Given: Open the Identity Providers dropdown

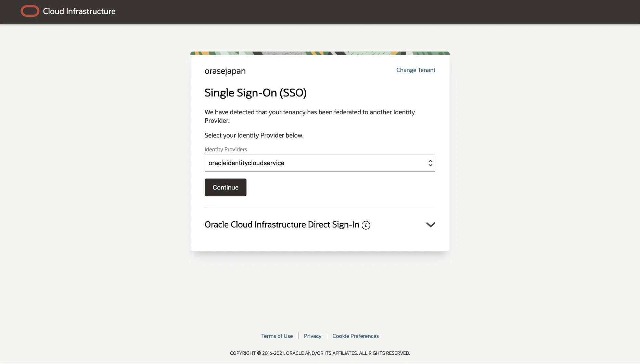Looking at the screenshot, I should pyautogui.click(x=320, y=163).
